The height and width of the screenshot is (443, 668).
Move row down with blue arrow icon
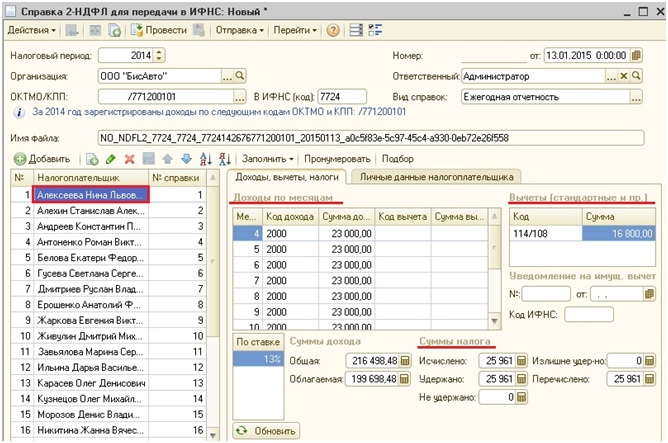pyautogui.click(x=187, y=159)
